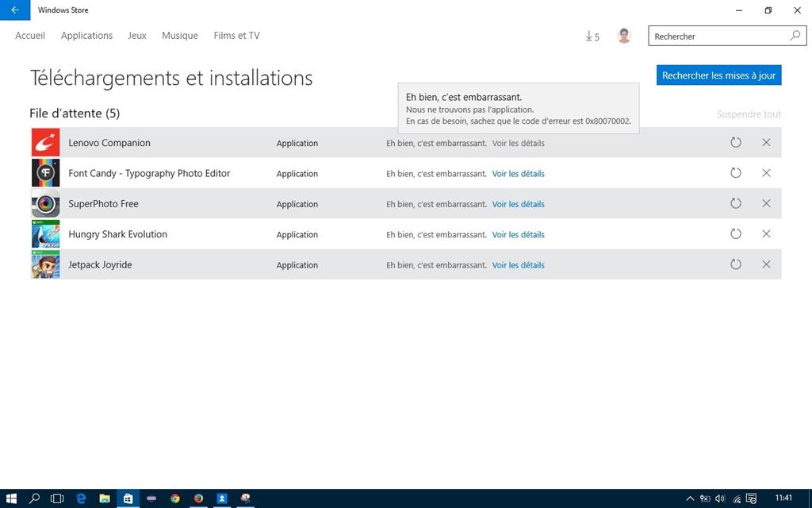This screenshot has width=812, height=508.
Task: Open Hungry Shark Evolution app icon
Action: (x=45, y=234)
